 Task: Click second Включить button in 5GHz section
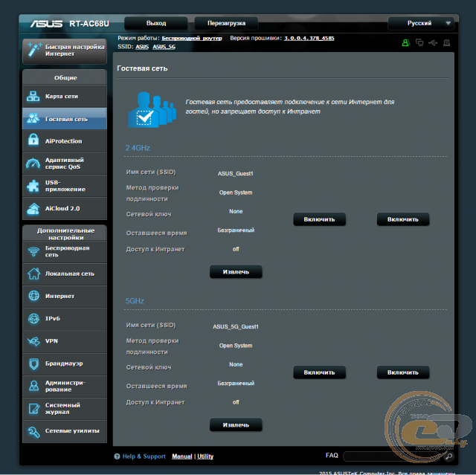(403, 372)
